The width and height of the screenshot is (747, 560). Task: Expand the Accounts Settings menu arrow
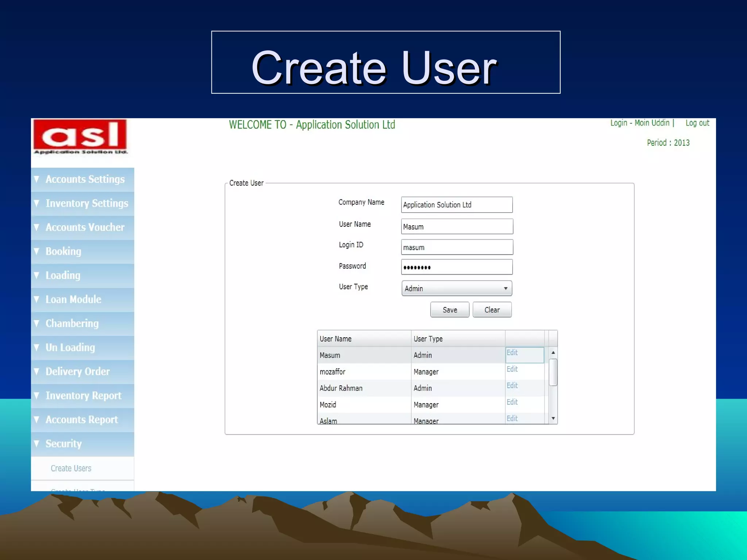[x=36, y=179]
